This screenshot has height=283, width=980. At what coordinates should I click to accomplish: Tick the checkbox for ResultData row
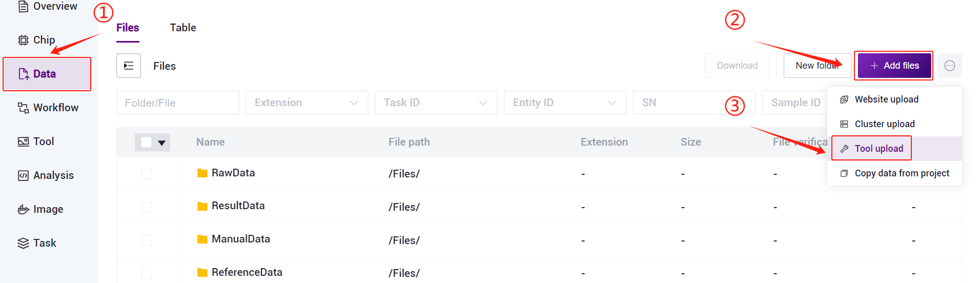pos(147,207)
